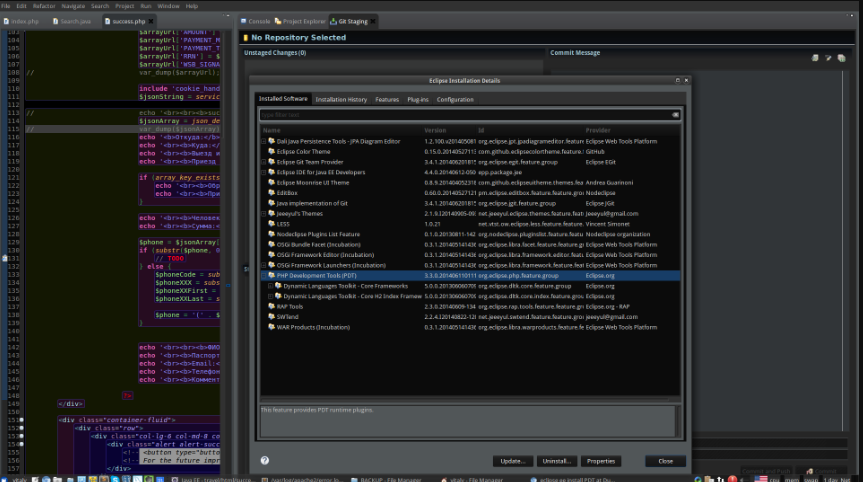863x482 pixels.
Task: Open the Window menu
Action: click(168, 6)
